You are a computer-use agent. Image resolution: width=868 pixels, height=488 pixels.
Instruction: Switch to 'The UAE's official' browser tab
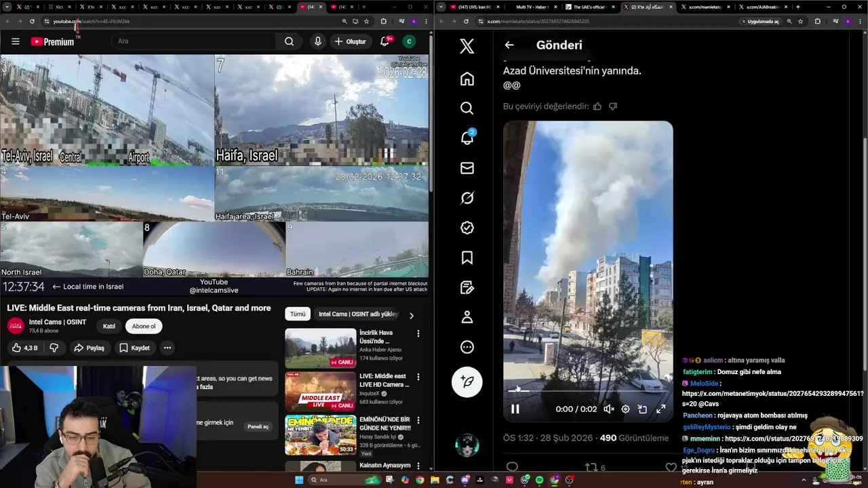pos(589,7)
